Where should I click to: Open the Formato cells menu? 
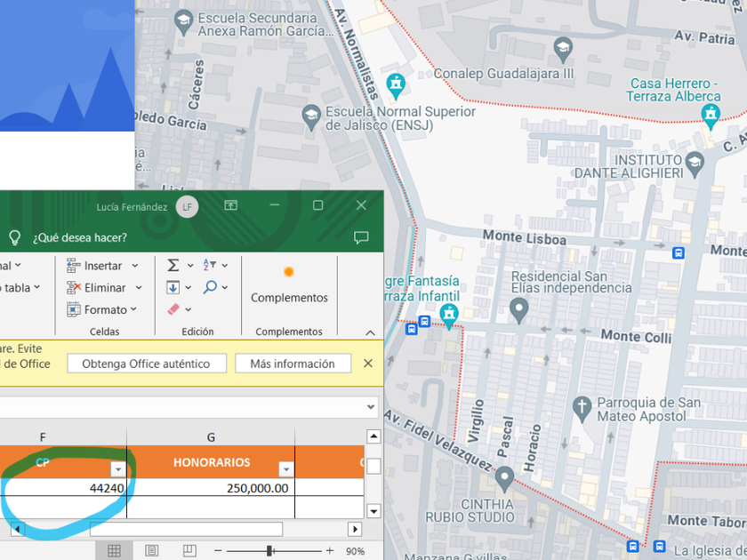[x=106, y=309]
